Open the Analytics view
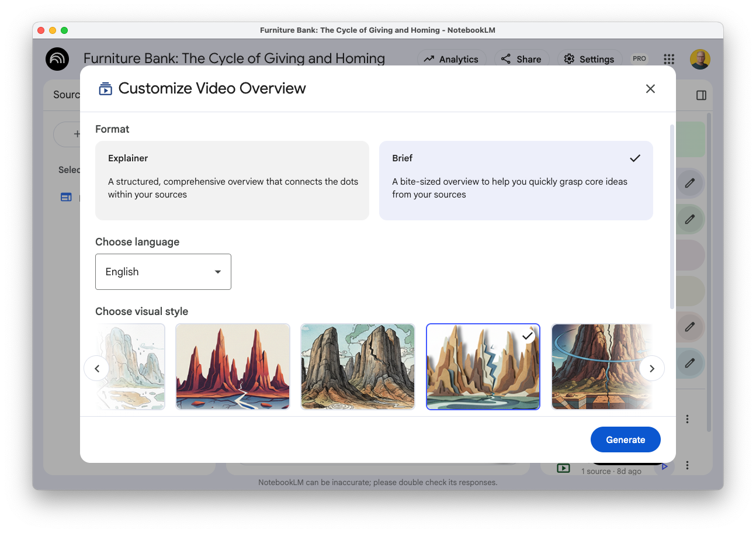Screen dimensions: 756x533 tap(451, 59)
